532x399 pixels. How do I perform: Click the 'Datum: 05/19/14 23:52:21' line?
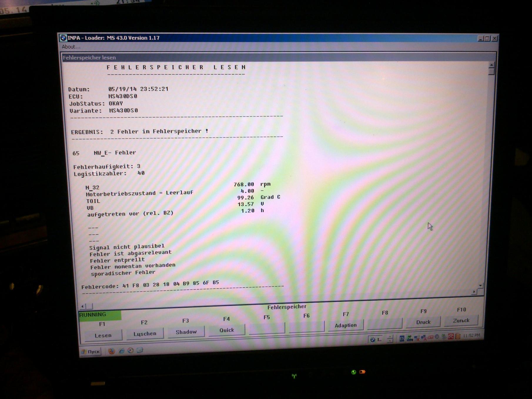[x=118, y=89]
